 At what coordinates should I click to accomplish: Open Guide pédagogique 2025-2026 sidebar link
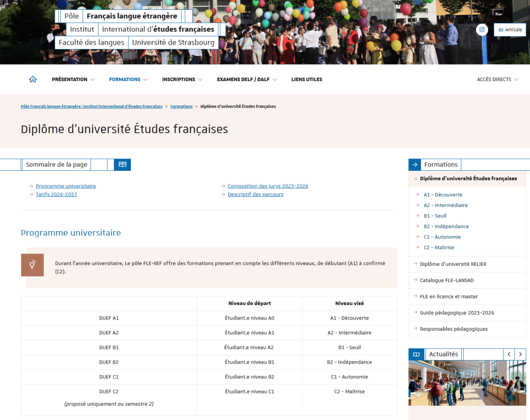click(457, 313)
